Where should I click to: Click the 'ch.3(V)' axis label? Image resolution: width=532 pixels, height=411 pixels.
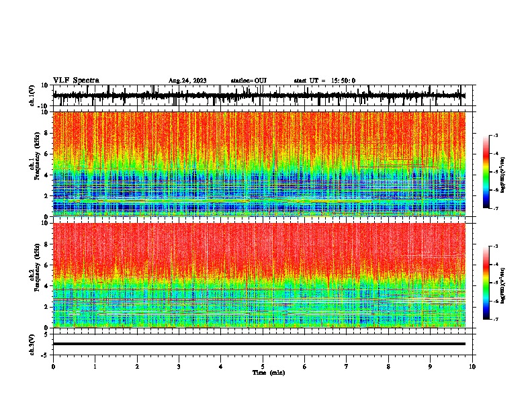[x=32, y=345]
